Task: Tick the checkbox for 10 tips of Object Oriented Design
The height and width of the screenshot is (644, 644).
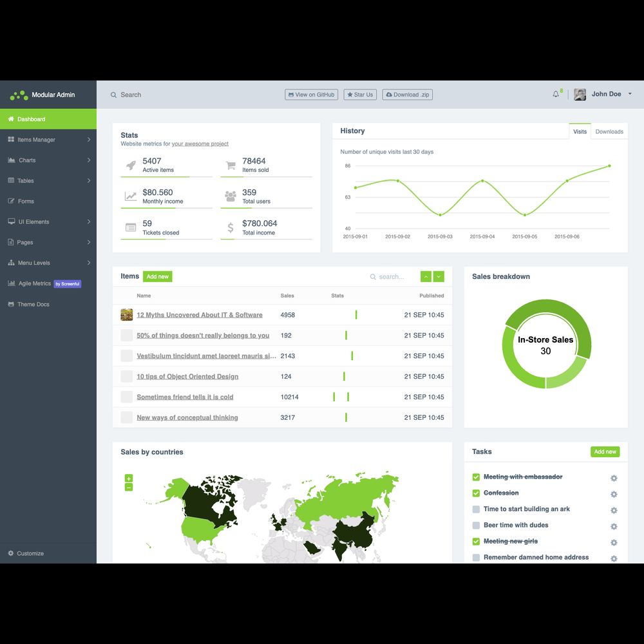Action: pyautogui.click(x=126, y=377)
